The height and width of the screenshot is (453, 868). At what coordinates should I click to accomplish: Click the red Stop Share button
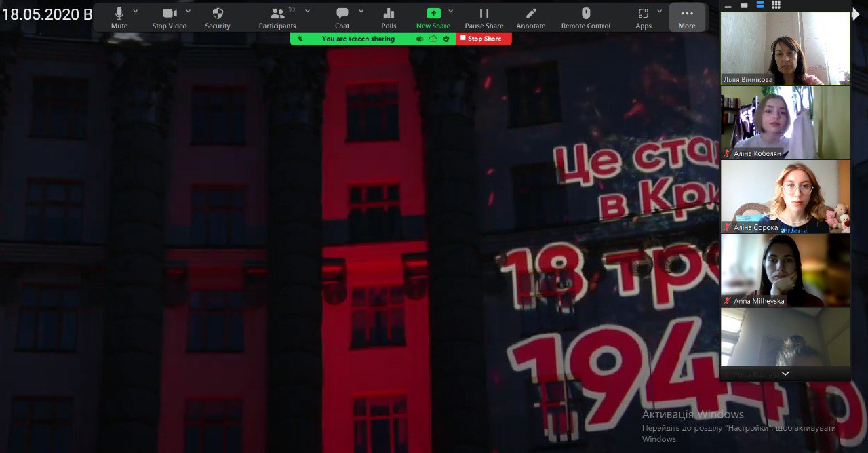tap(484, 39)
